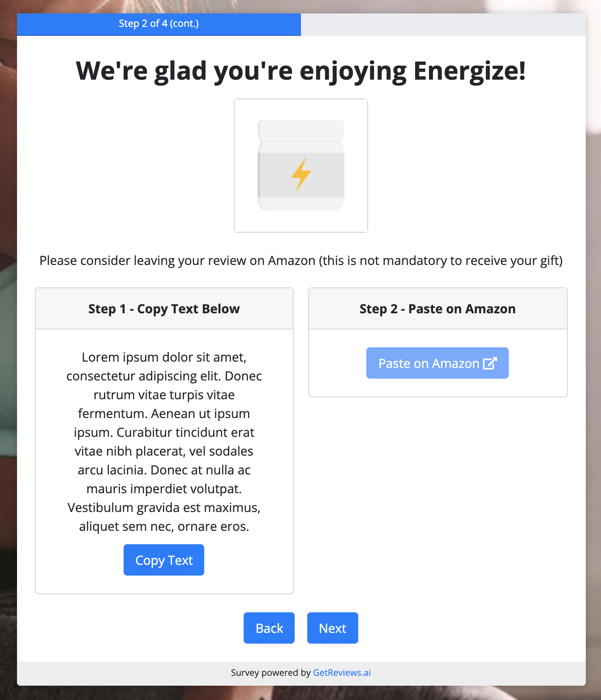
Task: Click the Next button
Action: click(x=332, y=628)
